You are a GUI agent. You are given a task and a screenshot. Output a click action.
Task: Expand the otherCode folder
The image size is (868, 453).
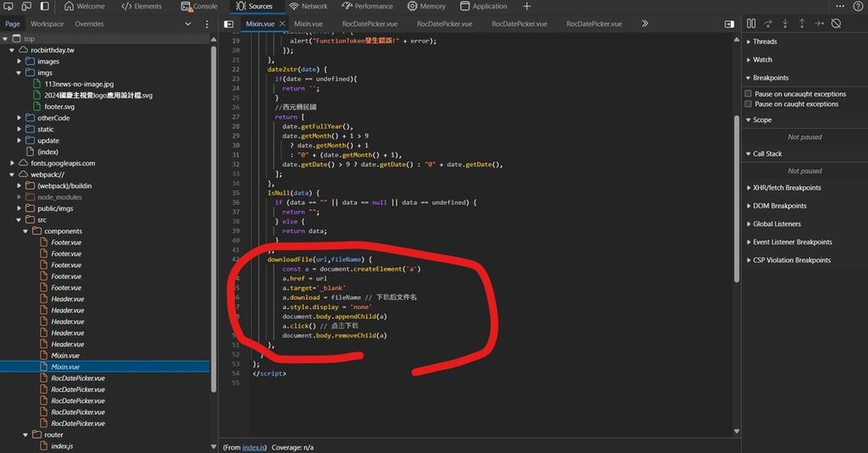point(19,118)
